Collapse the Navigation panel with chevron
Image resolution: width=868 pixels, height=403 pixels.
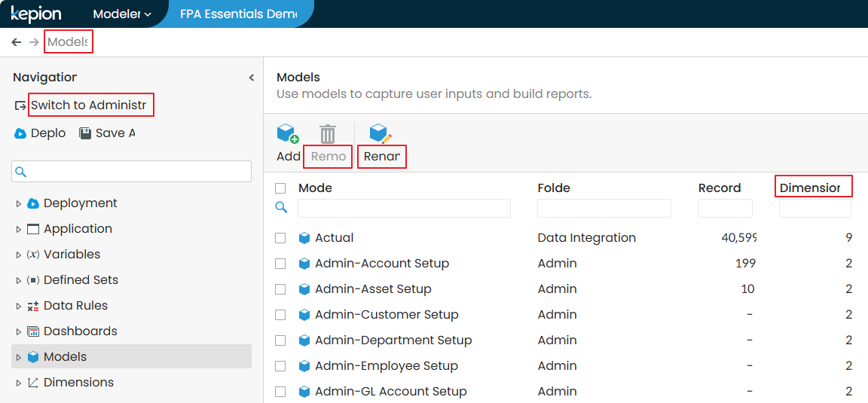[252, 78]
